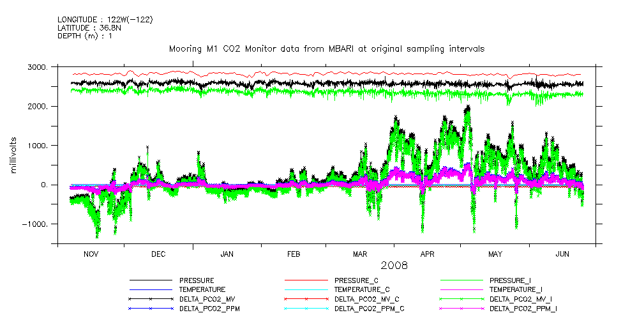Click the Mooring M1 CO2 Monitor chart title
Screen dimensions: 644x322
(x=326, y=49)
